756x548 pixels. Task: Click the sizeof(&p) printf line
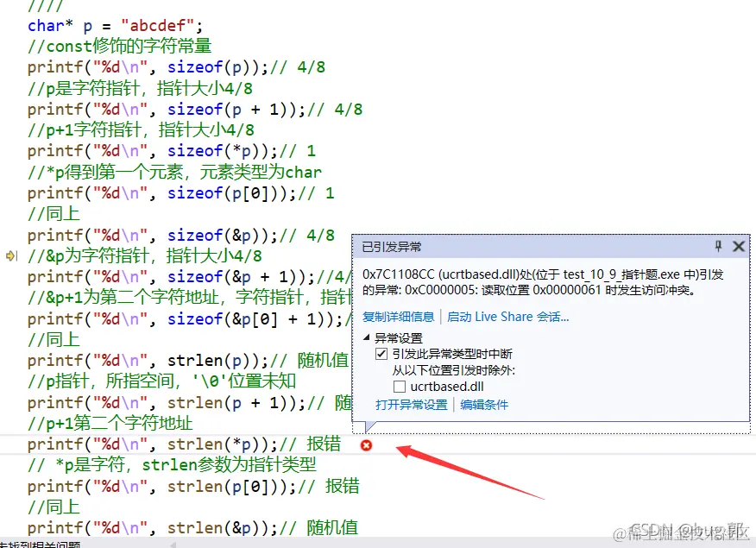(x=181, y=236)
